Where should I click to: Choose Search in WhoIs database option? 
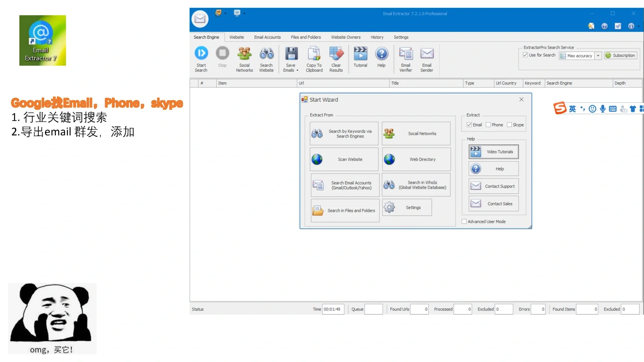click(416, 185)
